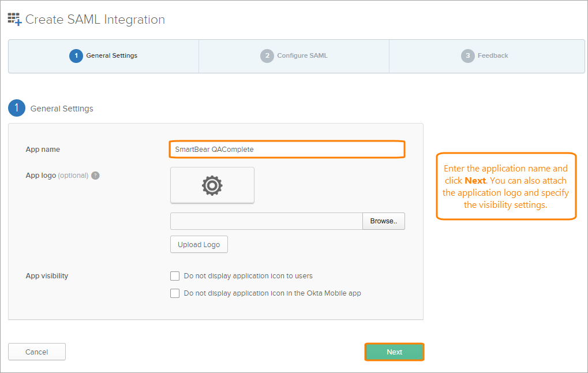588x373 pixels.
Task: Click step 1 circle in wizard bar
Action: coord(76,56)
